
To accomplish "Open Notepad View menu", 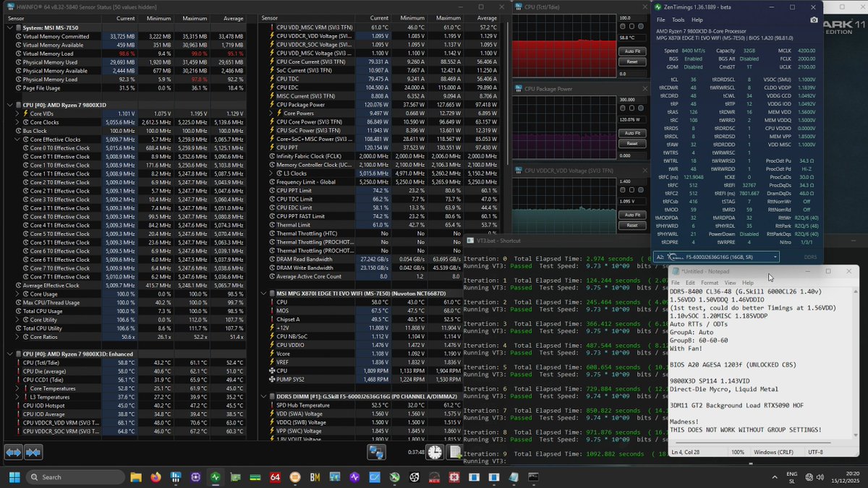I will 729,283.
